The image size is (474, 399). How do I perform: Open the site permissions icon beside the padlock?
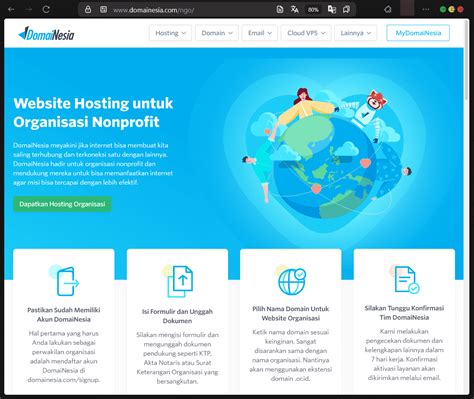(104, 9)
